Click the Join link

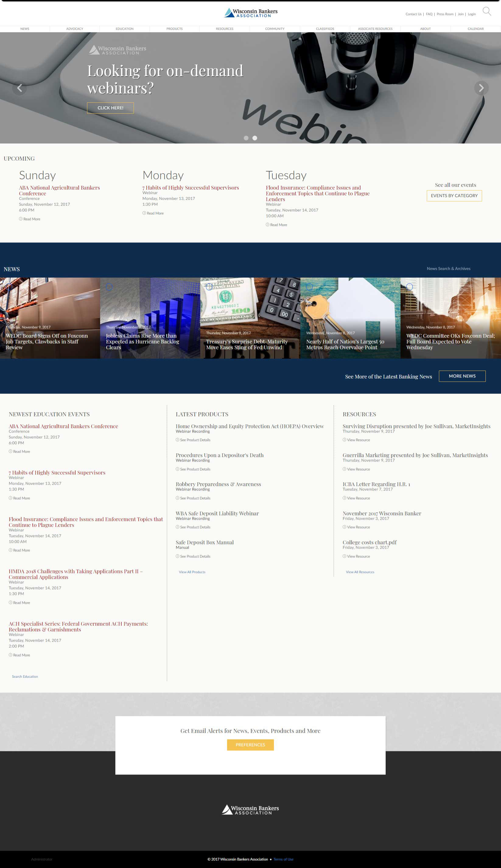(461, 14)
